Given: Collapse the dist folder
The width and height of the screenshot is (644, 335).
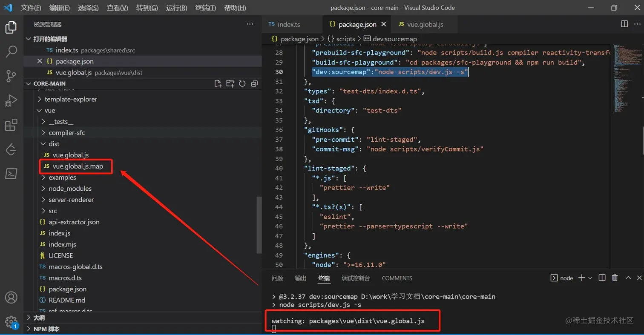Looking at the screenshot, I should (x=143, y=144).
